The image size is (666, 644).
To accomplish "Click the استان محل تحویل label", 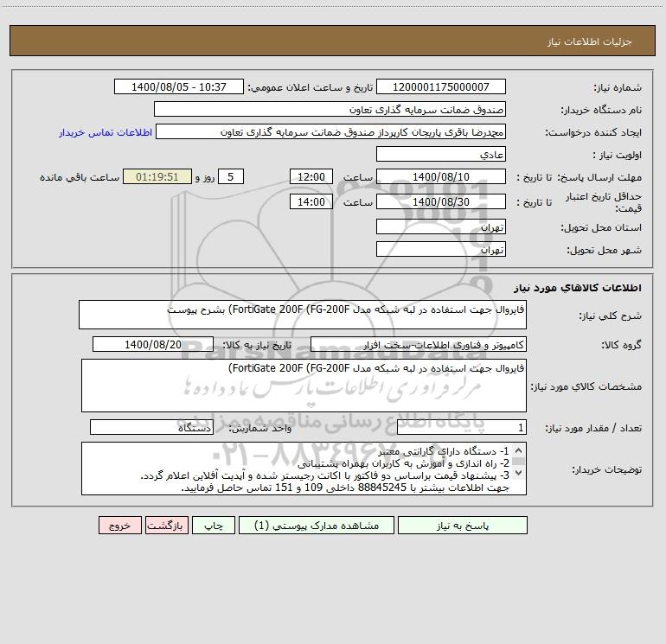I will [601, 227].
